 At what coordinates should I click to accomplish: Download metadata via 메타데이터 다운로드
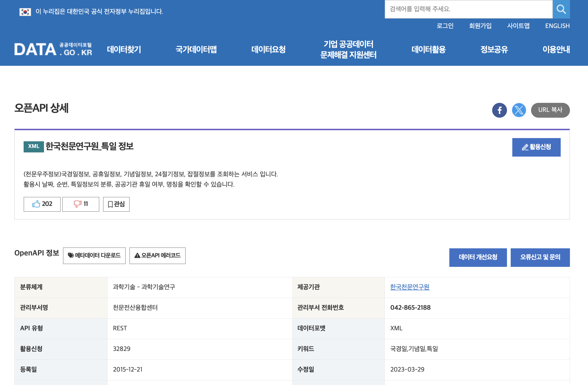tap(94, 256)
